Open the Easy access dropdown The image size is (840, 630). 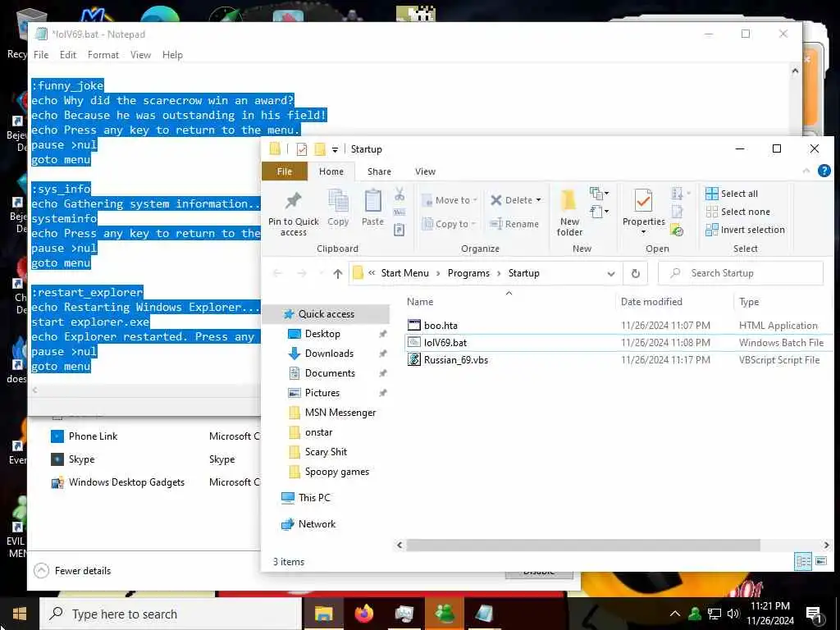(x=599, y=212)
